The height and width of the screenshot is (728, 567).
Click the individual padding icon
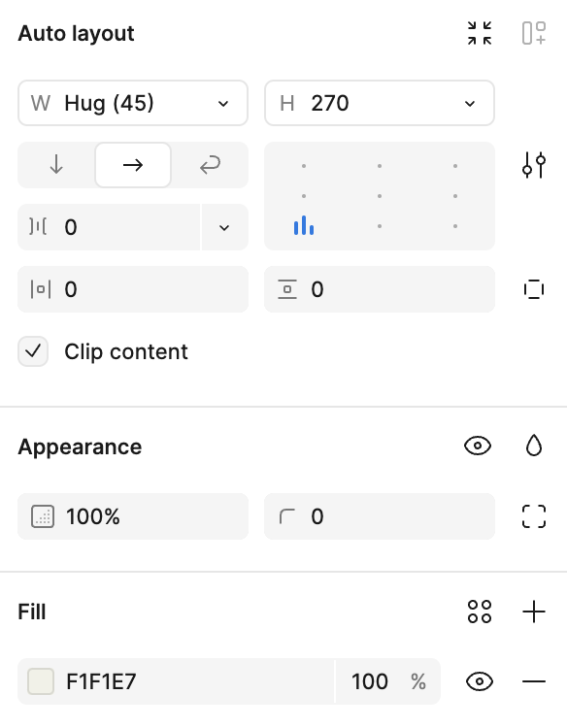point(534,289)
